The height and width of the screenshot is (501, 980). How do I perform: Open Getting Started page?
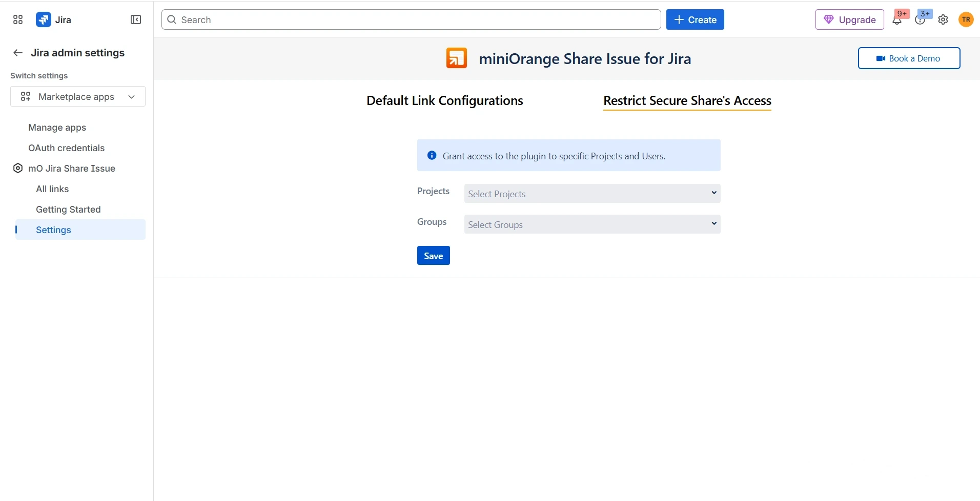coord(68,209)
